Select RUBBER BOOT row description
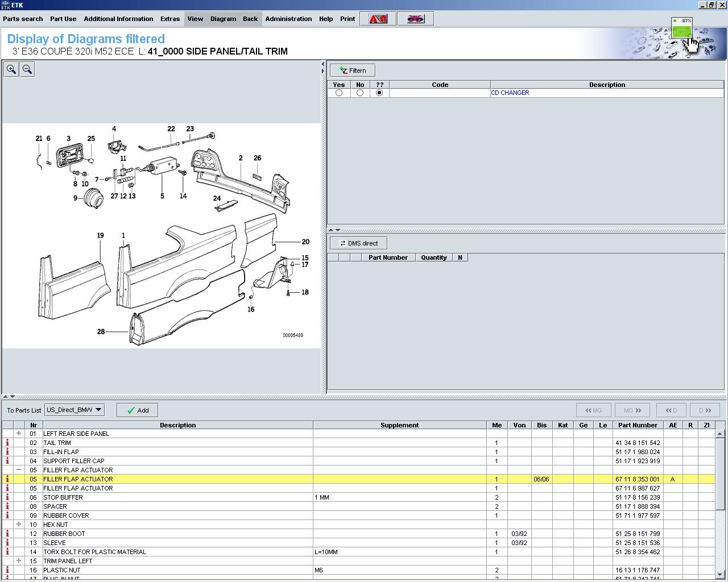This screenshot has width=728, height=582. (64, 534)
